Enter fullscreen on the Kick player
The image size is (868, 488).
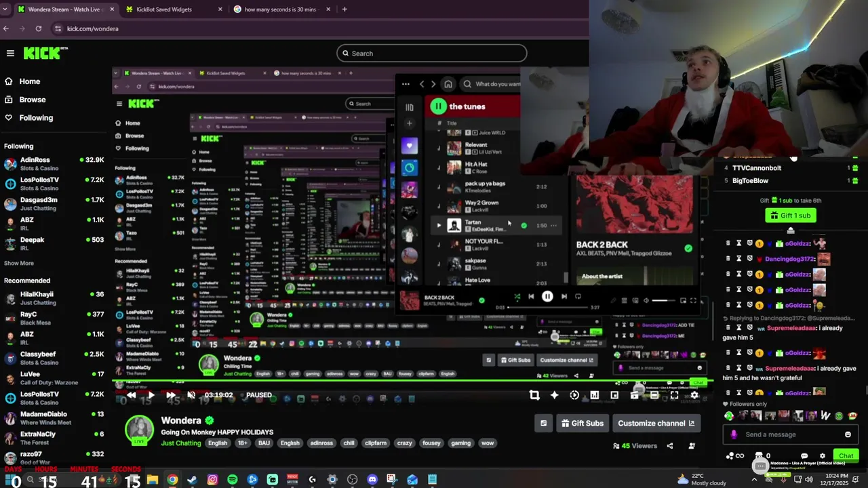tap(674, 395)
